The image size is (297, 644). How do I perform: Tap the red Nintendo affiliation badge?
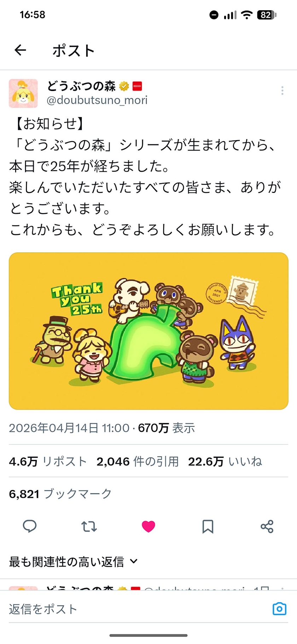coord(137,86)
